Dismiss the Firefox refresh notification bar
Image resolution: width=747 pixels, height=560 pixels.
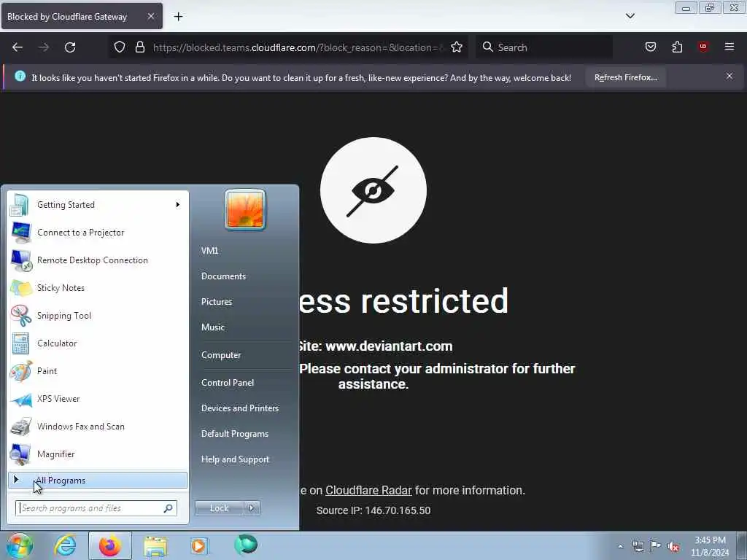(729, 76)
